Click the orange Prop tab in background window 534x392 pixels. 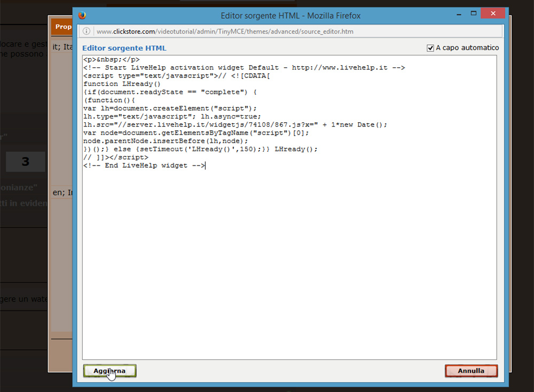(62, 27)
